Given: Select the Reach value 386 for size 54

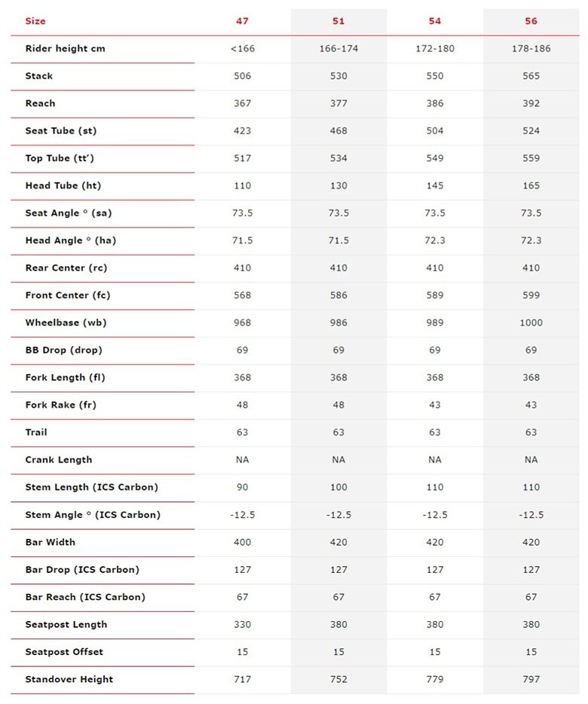Looking at the screenshot, I should (435, 103).
